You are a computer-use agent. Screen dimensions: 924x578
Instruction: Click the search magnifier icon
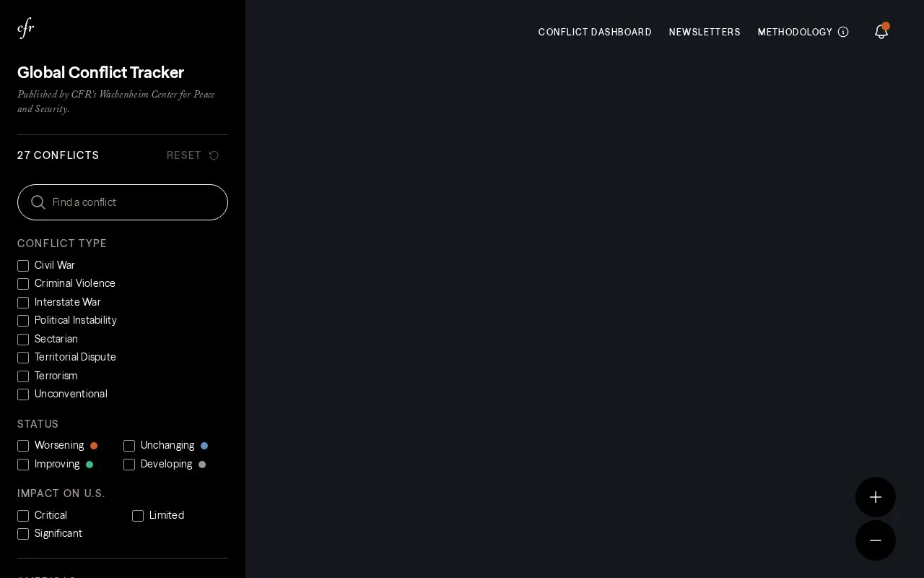pos(38,202)
